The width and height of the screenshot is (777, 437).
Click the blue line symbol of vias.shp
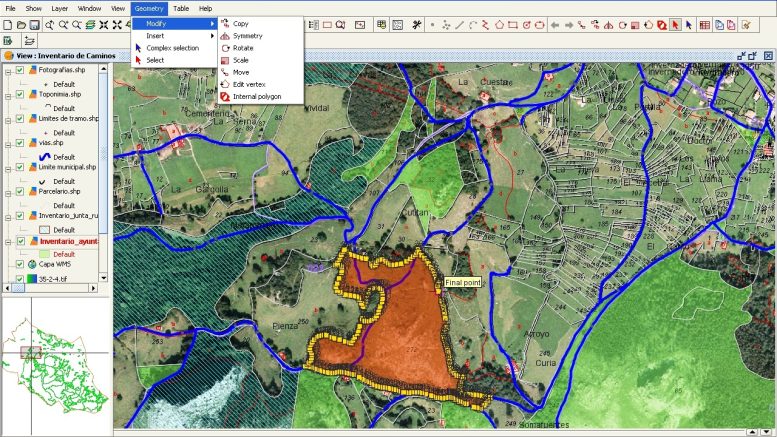point(45,157)
